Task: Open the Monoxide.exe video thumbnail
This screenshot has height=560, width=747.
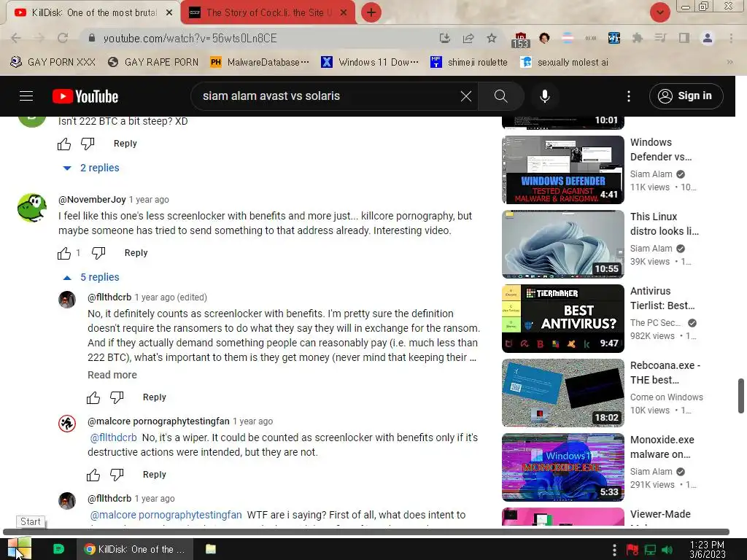Action: (x=563, y=467)
